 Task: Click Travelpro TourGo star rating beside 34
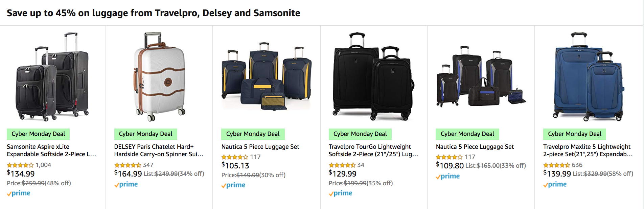[342, 165]
